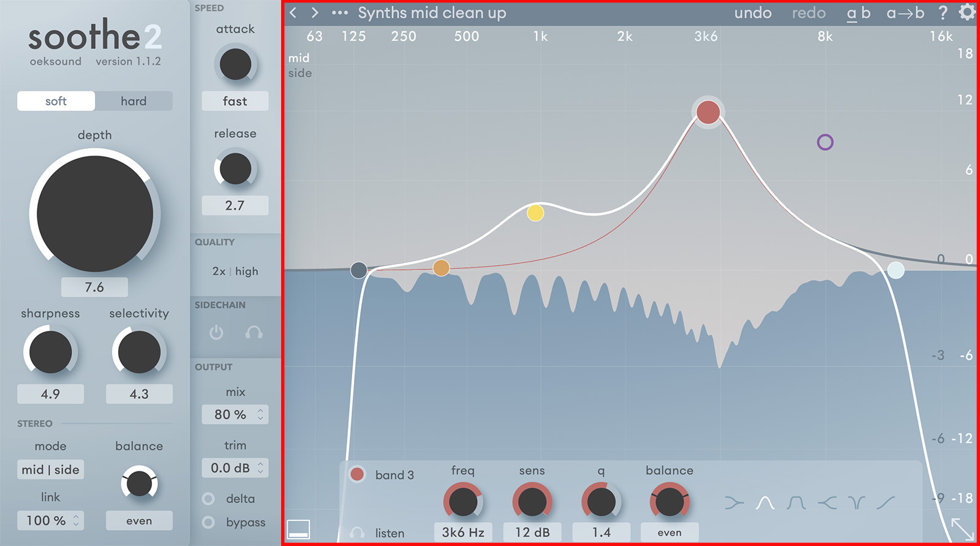Click the stereo balance knob
The height and width of the screenshot is (546, 980).
(x=139, y=484)
